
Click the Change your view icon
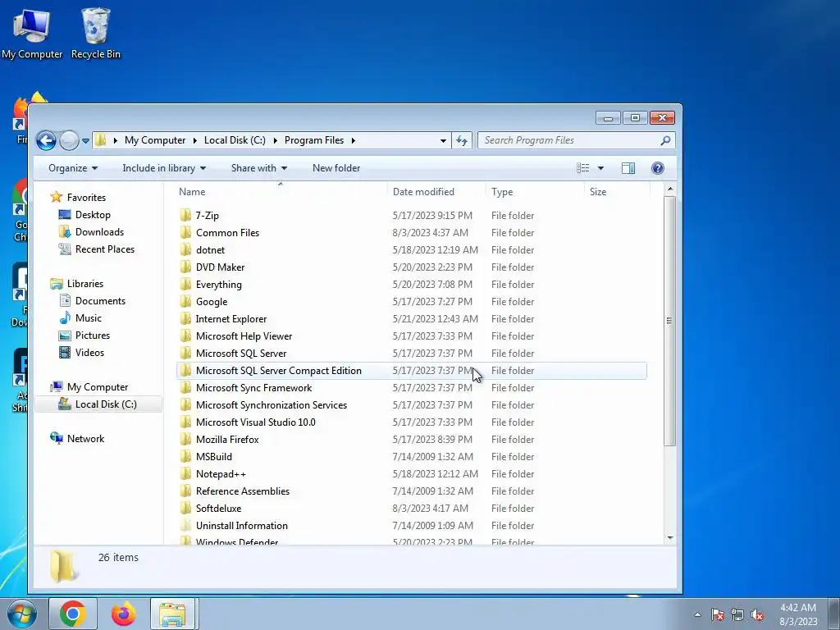[583, 168]
